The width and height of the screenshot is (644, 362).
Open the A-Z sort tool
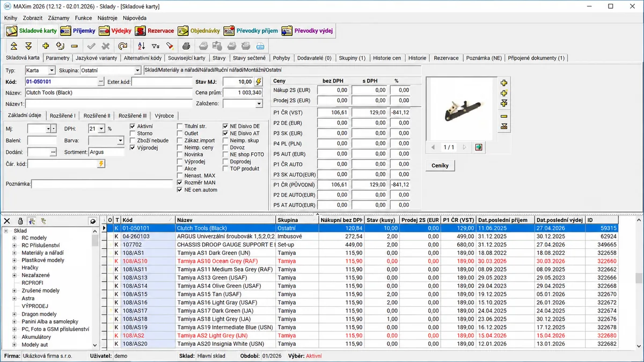(141, 46)
